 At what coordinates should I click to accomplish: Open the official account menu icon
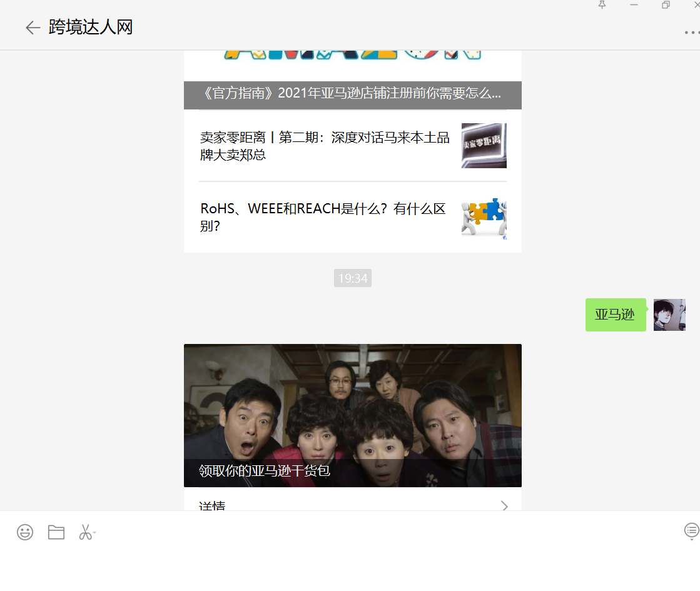(691, 531)
